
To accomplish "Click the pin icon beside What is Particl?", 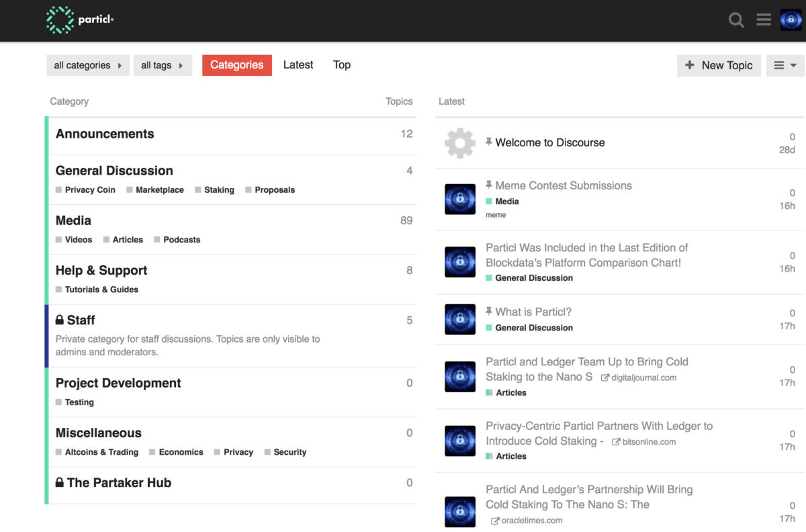I will coord(489,311).
